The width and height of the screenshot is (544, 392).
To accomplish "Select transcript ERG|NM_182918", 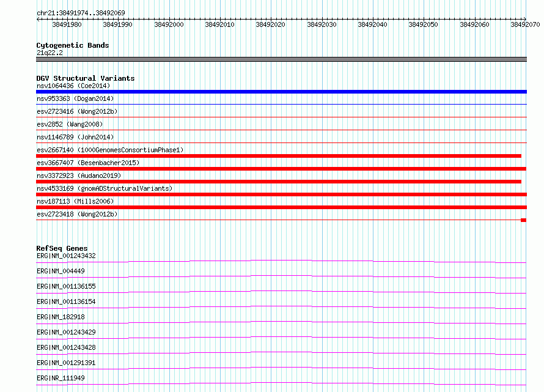I will pos(61,317).
